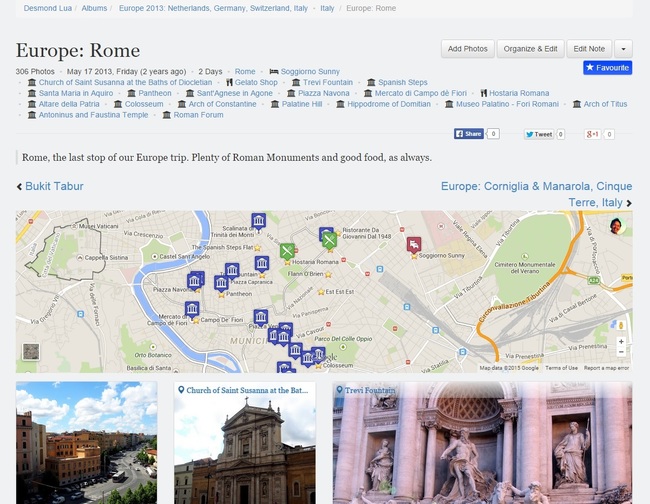Click the Facebook Share button
650x504 pixels.
click(x=469, y=134)
